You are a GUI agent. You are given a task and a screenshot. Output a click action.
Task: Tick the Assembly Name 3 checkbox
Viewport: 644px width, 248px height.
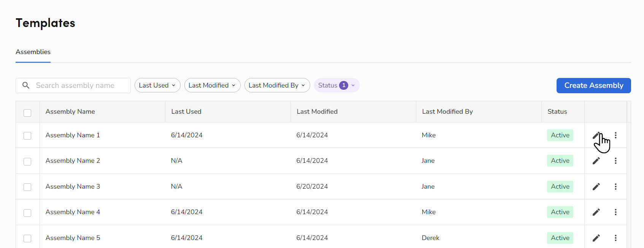pos(27,187)
